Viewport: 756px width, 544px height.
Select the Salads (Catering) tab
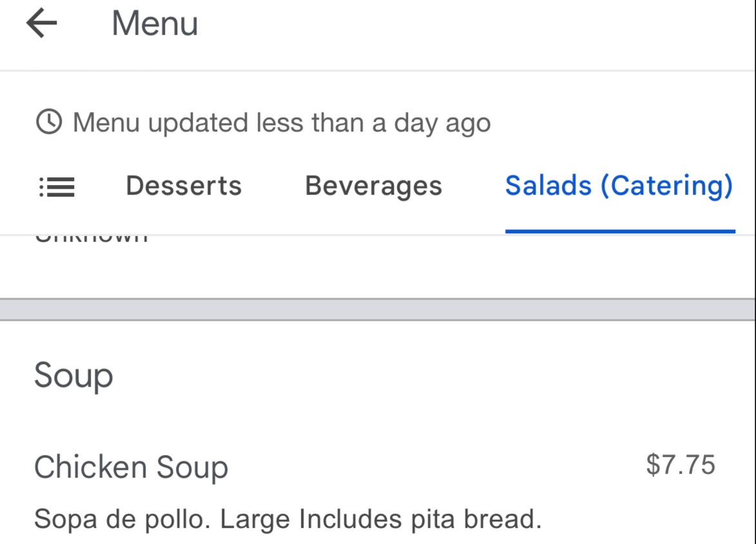(x=619, y=186)
